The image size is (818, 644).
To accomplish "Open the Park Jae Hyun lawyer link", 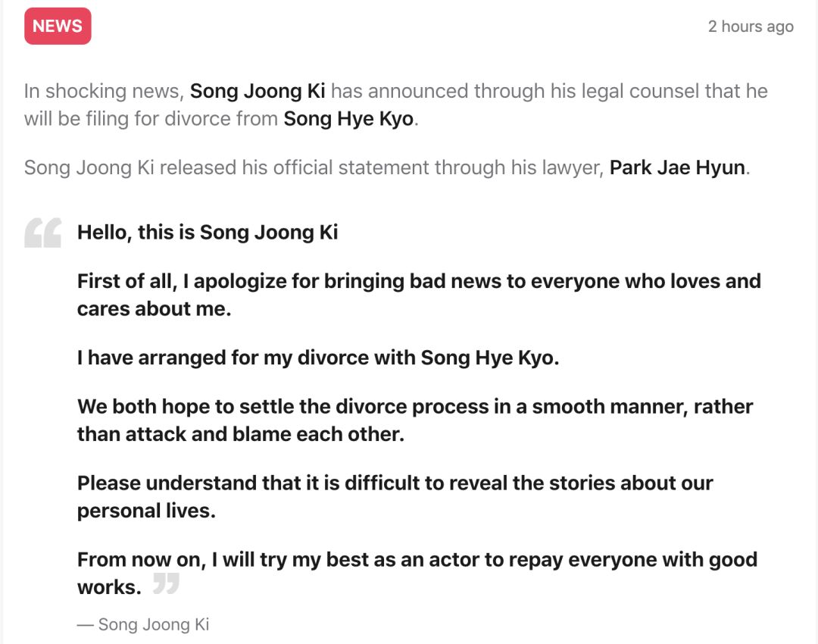I will coord(677,167).
